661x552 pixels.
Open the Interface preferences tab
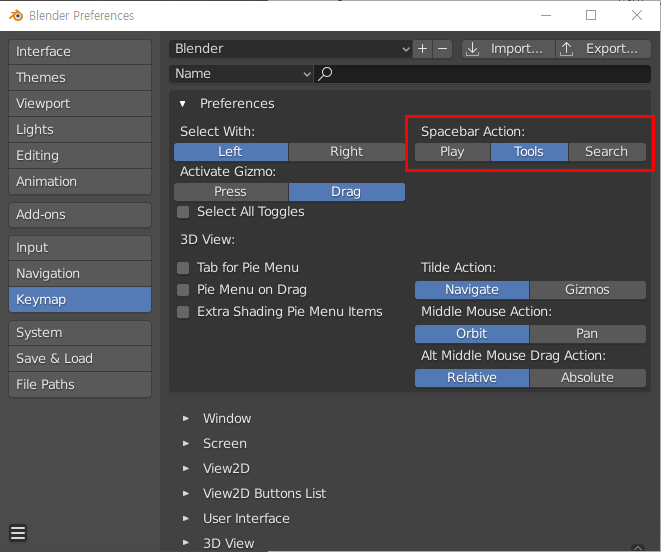pos(80,52)
